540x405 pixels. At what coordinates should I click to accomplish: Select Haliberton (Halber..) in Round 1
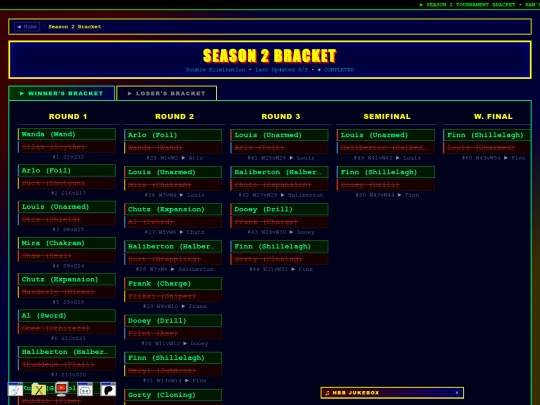[x=67, y=352]
